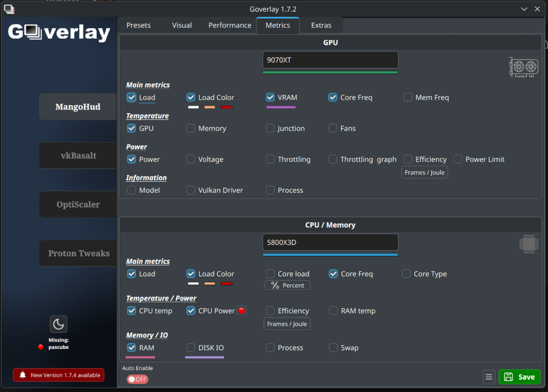Change the lavender DISK IO color swatch
548x392 pixels.
pos(204,358)
